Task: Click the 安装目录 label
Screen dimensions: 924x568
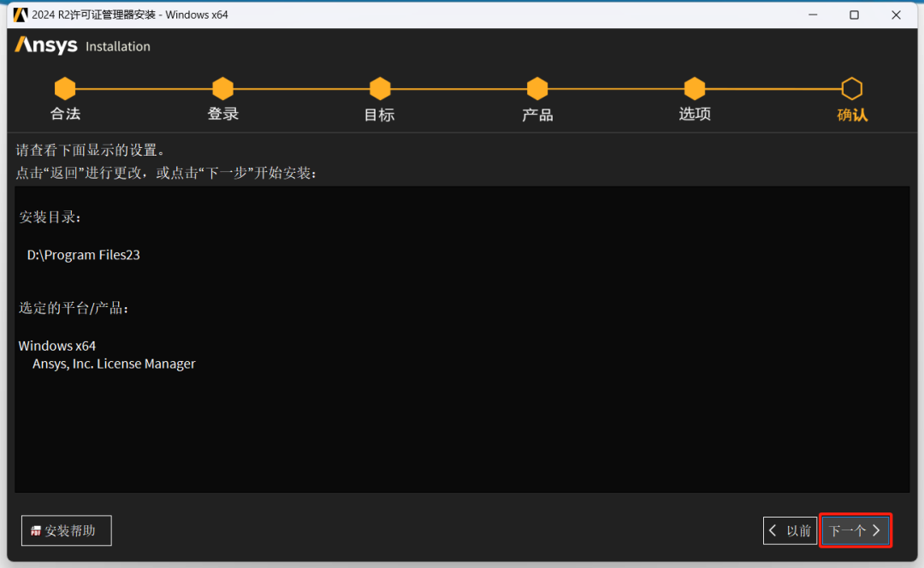Action: (x=50, y=217)
